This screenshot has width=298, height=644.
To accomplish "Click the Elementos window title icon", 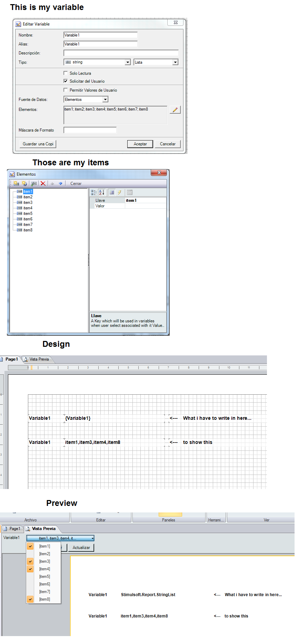I will [x=12, y=174].
